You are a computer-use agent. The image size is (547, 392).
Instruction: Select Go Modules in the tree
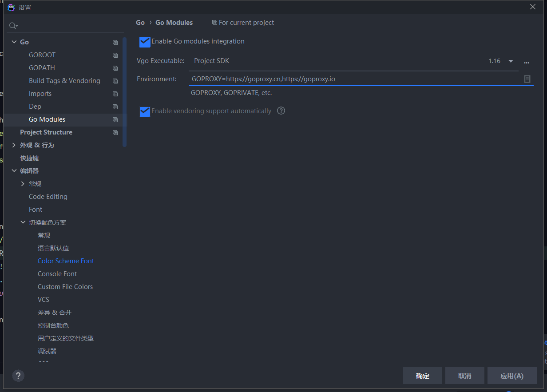tap(47, 119)
